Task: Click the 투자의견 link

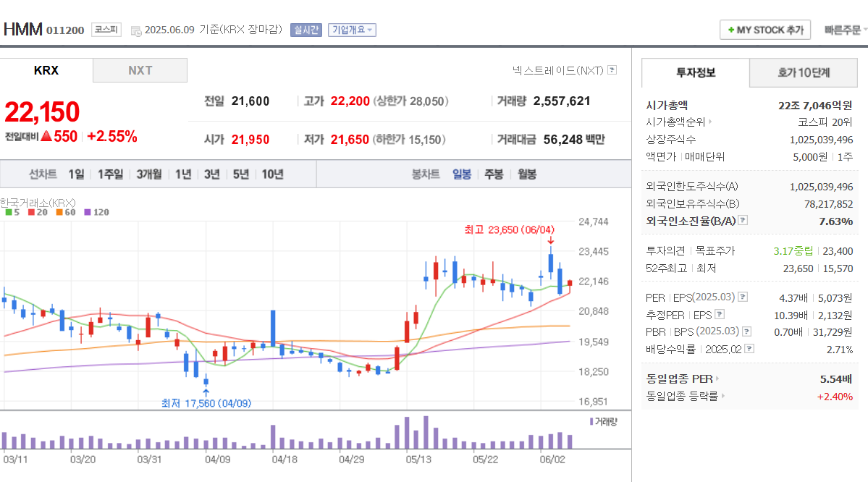Action: [x=665, y=250]
